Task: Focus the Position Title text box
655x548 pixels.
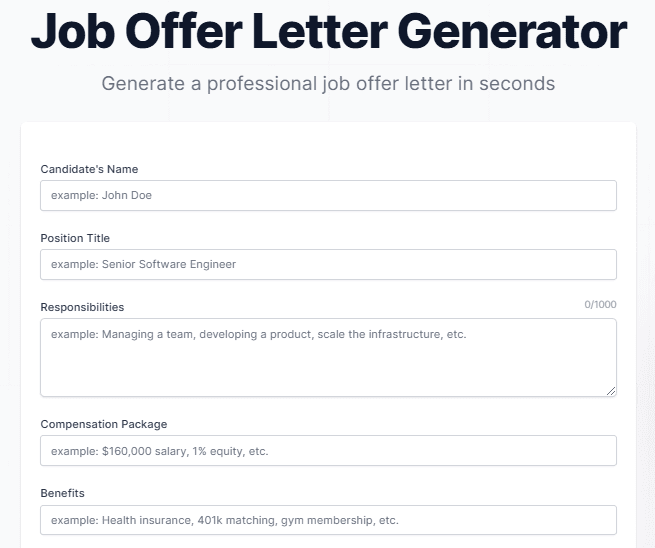Action: coord(328,264)
